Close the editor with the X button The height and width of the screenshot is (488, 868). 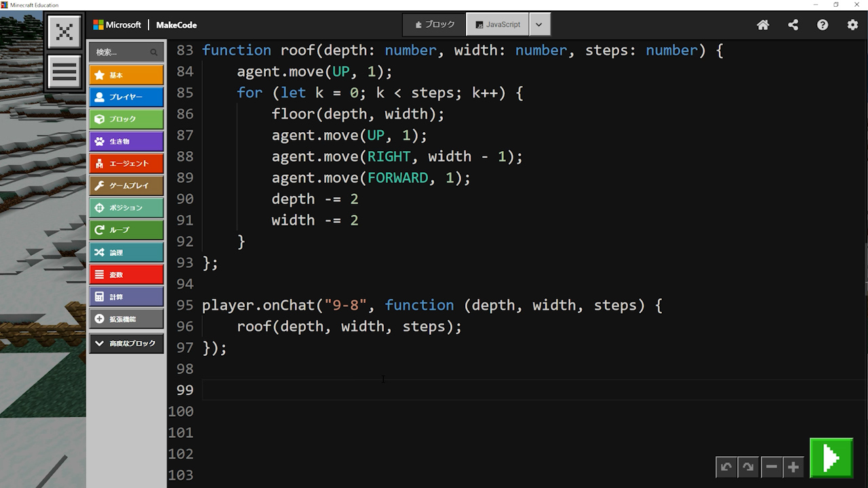coord(64,32)
